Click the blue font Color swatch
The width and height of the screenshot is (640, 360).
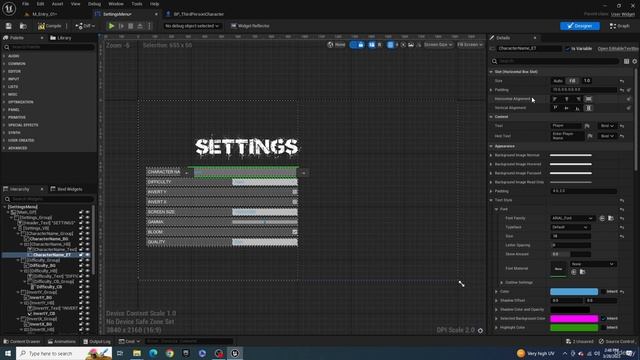(574, 291)
